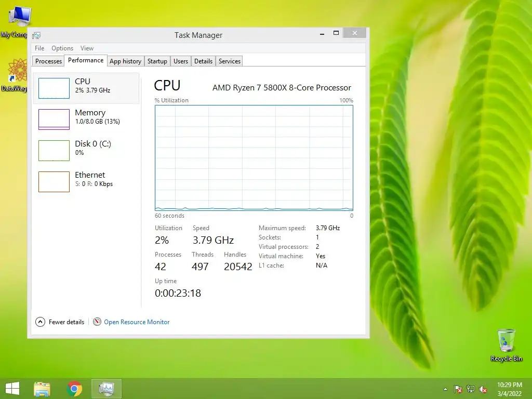Click the Virtual processors label

pyautogui.click(x=284, y=247)
